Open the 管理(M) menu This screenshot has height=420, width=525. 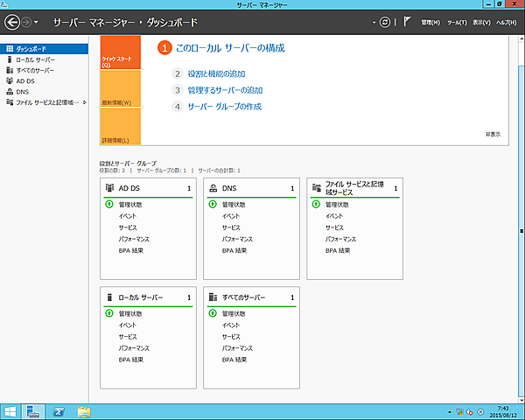point(430,23)
